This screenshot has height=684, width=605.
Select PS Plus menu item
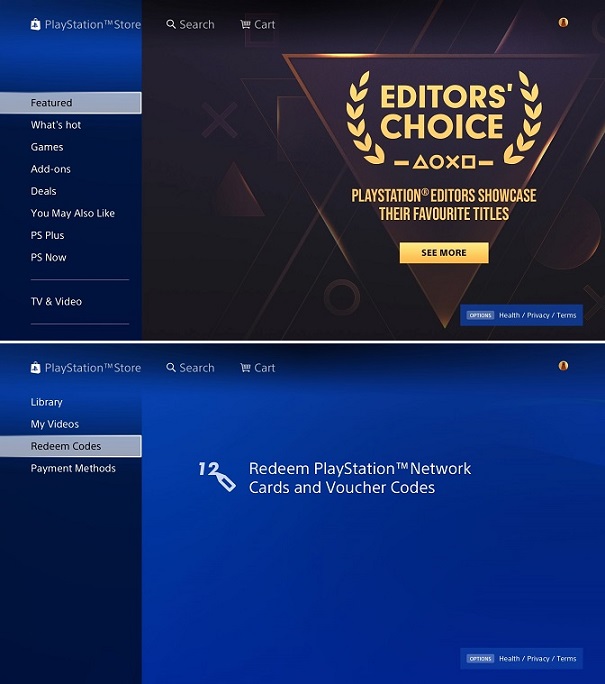click(x=48, y=236)
